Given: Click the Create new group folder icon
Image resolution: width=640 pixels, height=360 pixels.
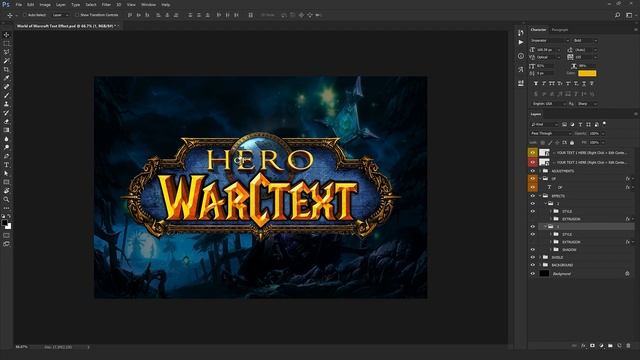Looking at the screenshot, I should 610,346.
